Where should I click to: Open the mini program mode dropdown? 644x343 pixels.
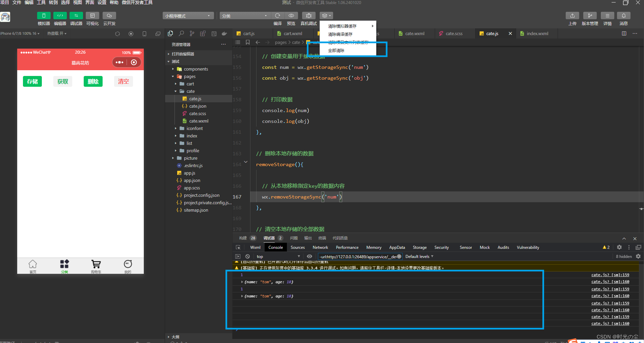tap(188, 16)
